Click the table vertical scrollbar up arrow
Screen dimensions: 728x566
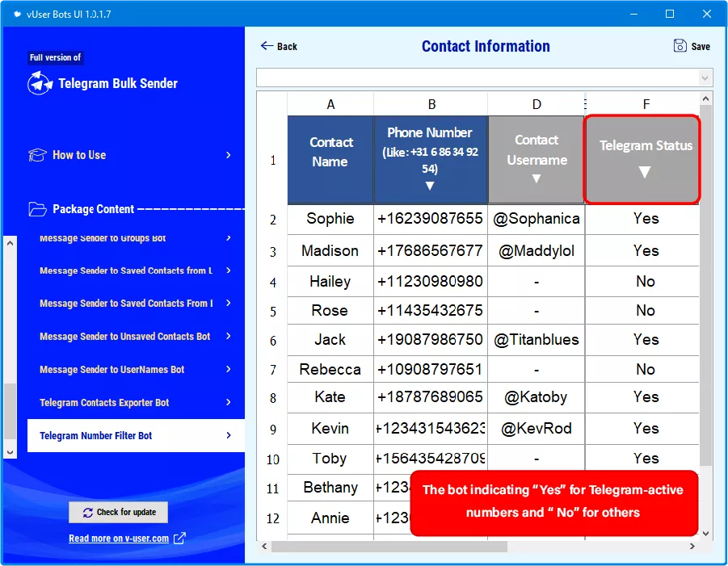705,99
